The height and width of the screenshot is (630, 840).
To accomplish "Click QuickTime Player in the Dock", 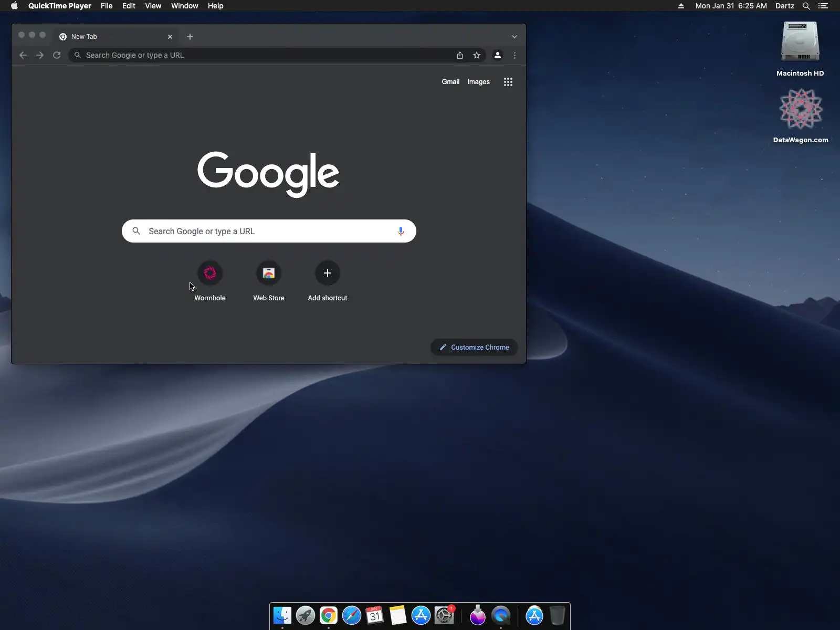I will 501,615.
